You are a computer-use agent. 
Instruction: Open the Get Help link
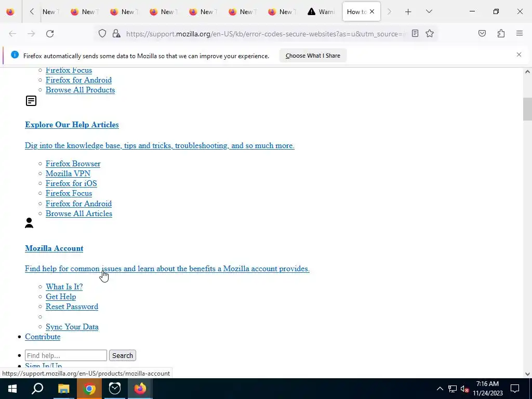61,297
